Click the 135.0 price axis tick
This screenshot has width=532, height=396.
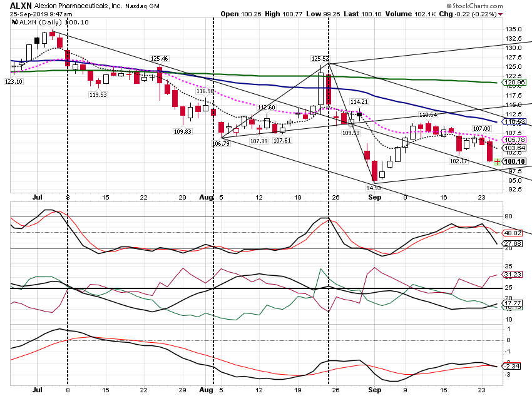tap(513, 29)
